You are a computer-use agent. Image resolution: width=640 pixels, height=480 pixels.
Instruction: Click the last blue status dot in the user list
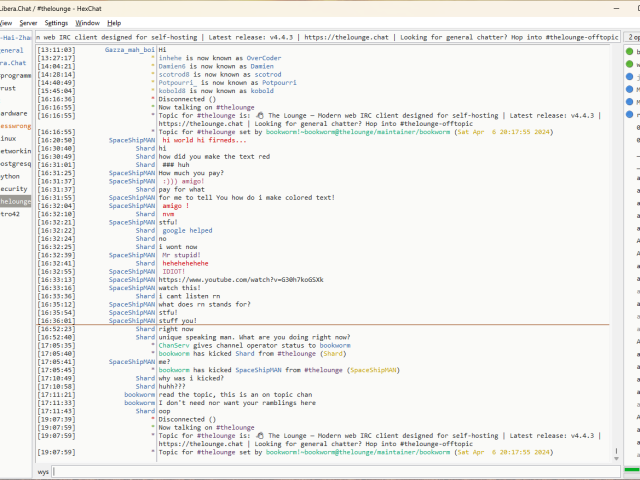[x=627, y=115]
